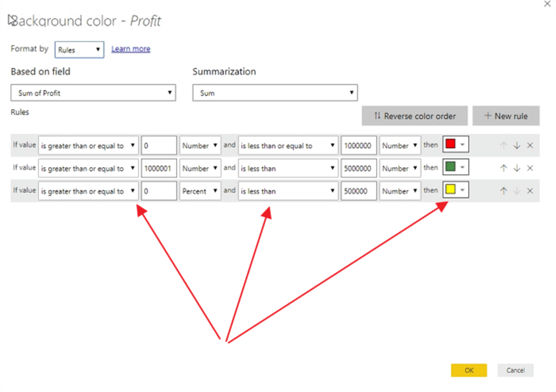Move the first rule down
556x392 pixels.
(x=517, y=145)
